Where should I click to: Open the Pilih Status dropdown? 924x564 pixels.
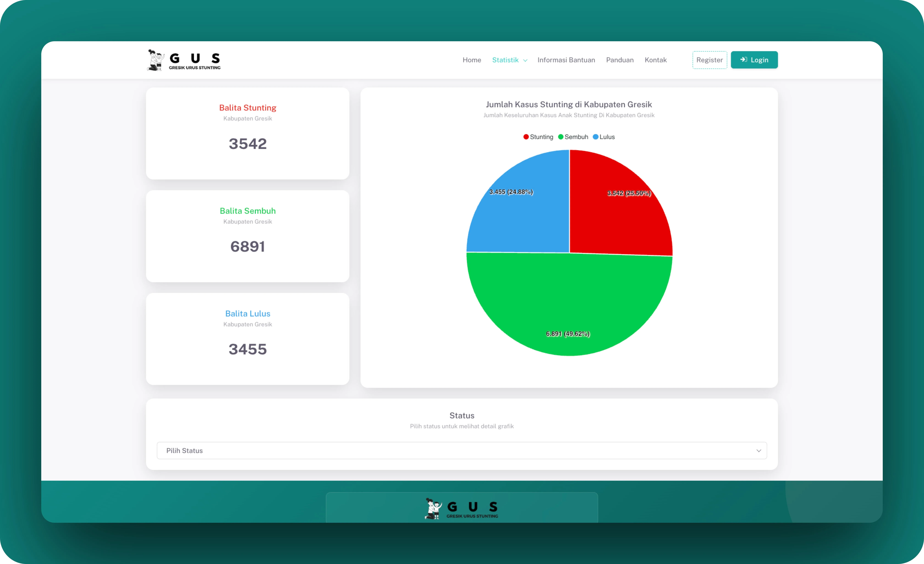pyautogui.click(x=462, y=450)
